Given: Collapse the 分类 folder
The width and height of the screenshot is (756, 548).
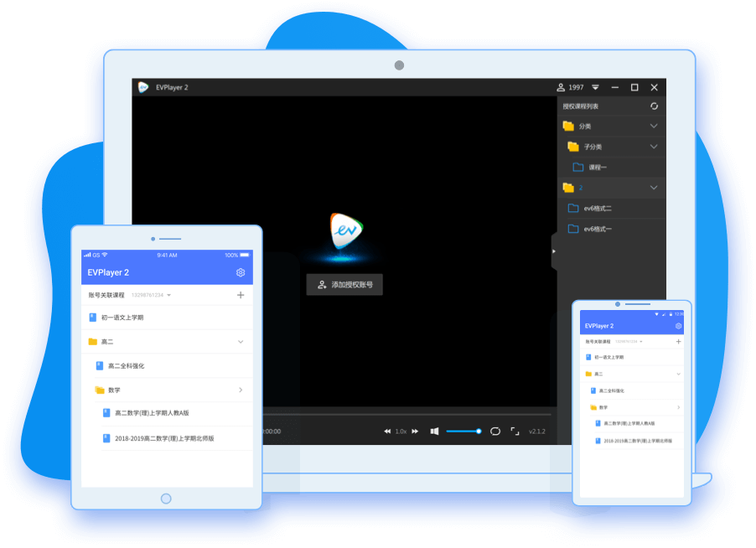Looking at the screenshot, I should pos(653,126).
